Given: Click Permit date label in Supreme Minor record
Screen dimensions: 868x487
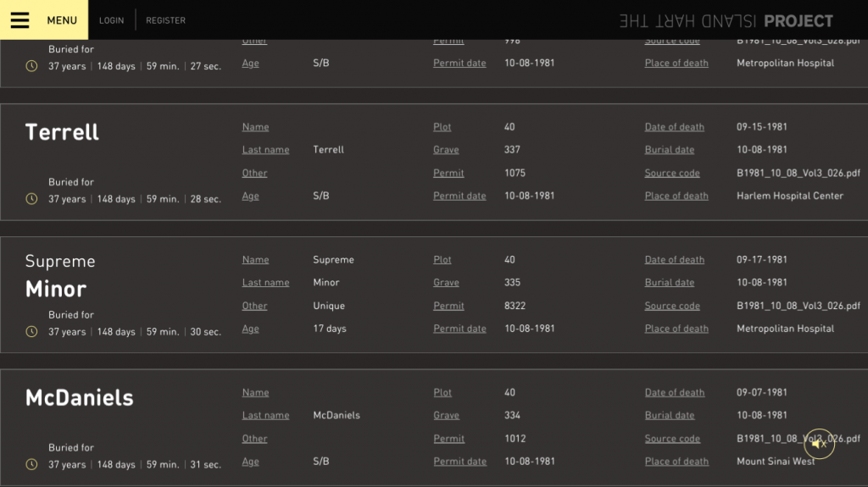Looking at the screenshot, I should 459,329.
